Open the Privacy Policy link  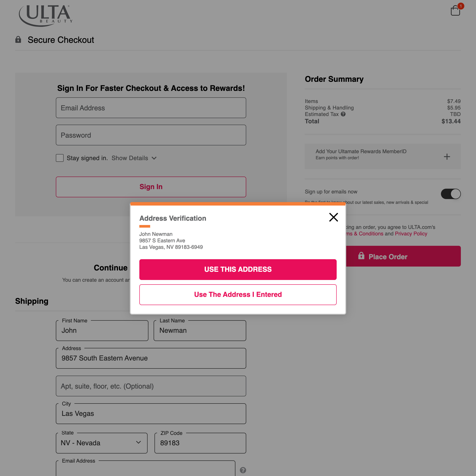(411, 234)
